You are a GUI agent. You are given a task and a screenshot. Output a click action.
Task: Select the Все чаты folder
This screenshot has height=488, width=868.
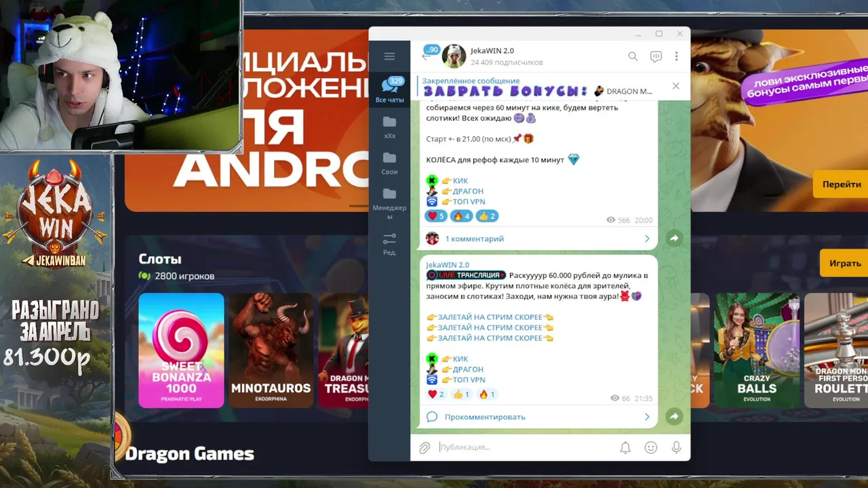389,90
